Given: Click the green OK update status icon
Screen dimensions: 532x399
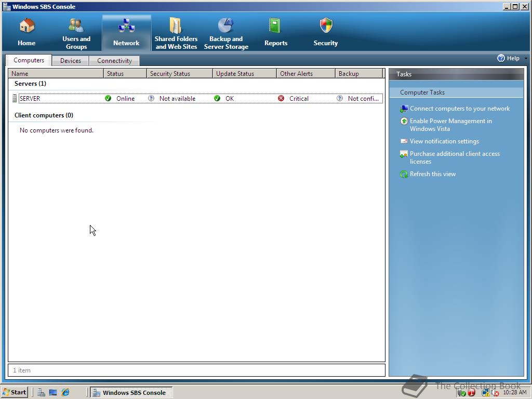Looking at the screenshot, I should tap(217, 98).
